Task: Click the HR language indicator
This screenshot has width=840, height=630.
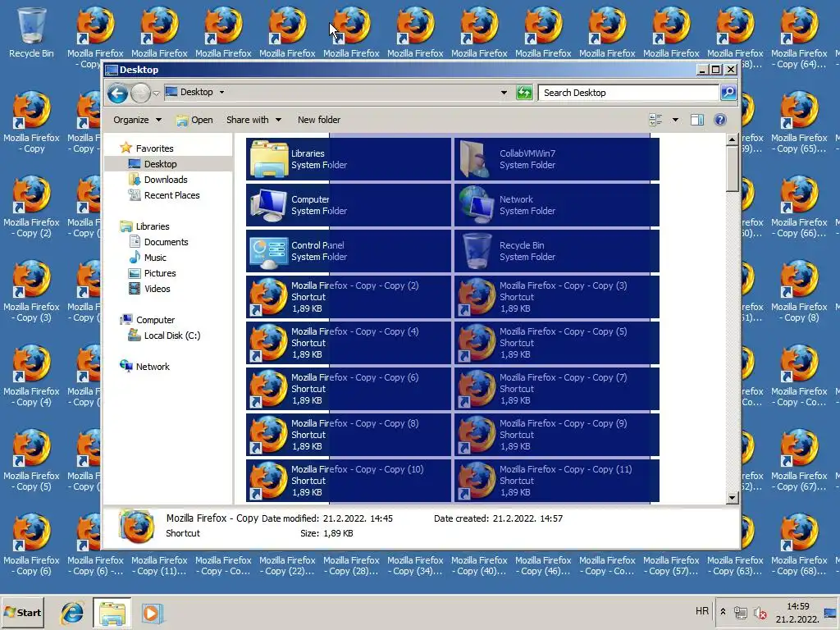Action: point(702,611)
